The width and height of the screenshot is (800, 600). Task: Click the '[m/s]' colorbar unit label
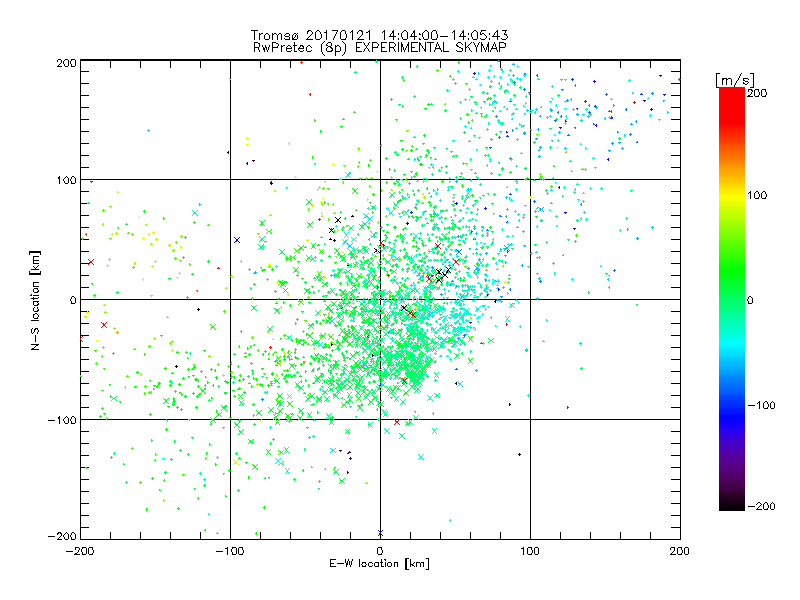[x=734, y=80]
